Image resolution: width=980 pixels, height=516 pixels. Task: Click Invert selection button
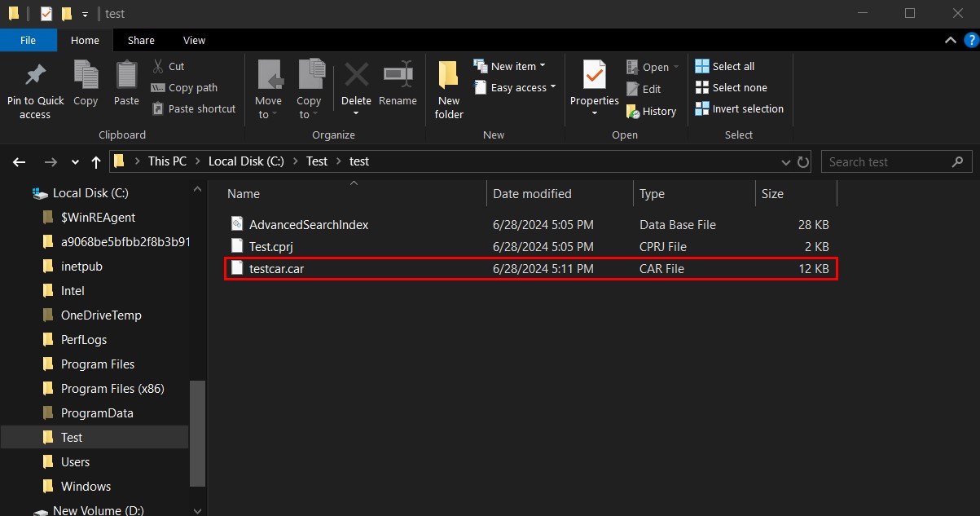739,108
